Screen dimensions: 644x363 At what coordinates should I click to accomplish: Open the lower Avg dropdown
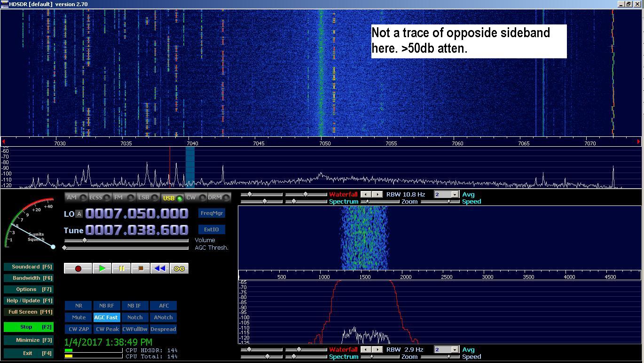pyautogui.click(x=455, y=349)
